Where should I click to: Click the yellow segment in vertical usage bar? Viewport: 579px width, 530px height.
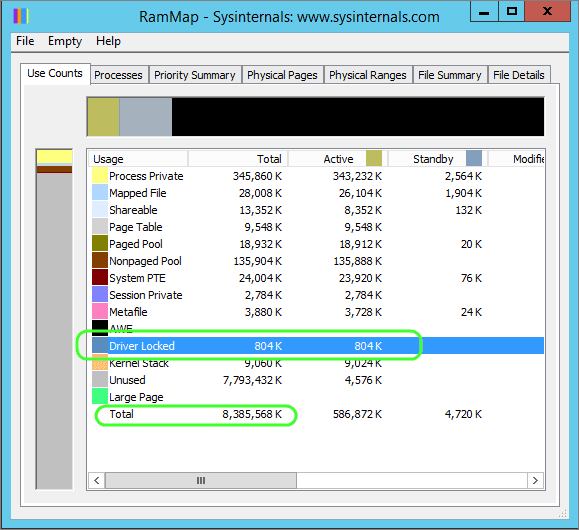pos(54,157)
